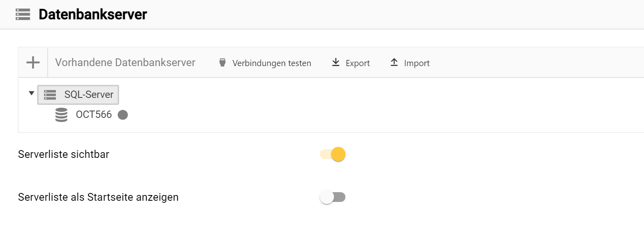The width and height of the screenshot is (644, 235).
Task: Click the gray status dot next to OCT566
Action: tap(124, 115)
